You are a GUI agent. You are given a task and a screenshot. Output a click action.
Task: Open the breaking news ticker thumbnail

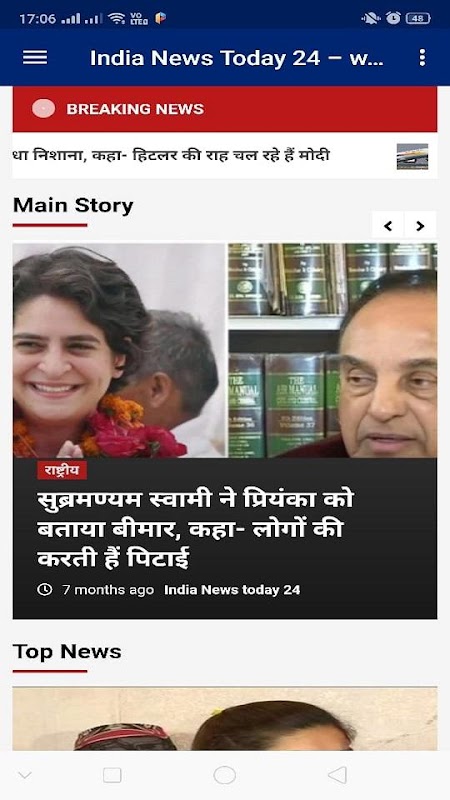412,156
